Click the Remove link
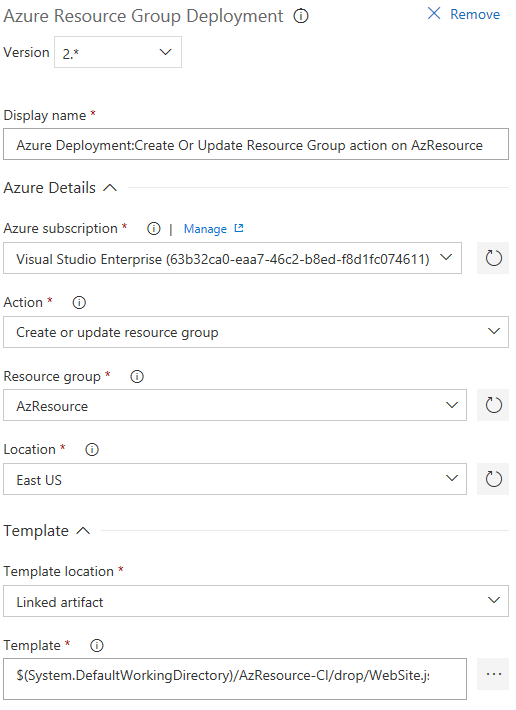Viewport: 516px width, 710px height. [x=475, y=14]
